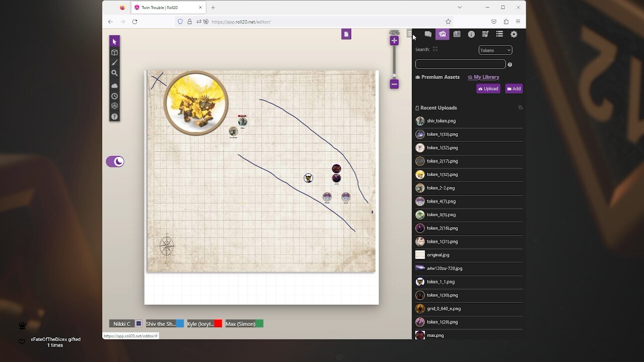Select Premium Assets

(438, 77)
